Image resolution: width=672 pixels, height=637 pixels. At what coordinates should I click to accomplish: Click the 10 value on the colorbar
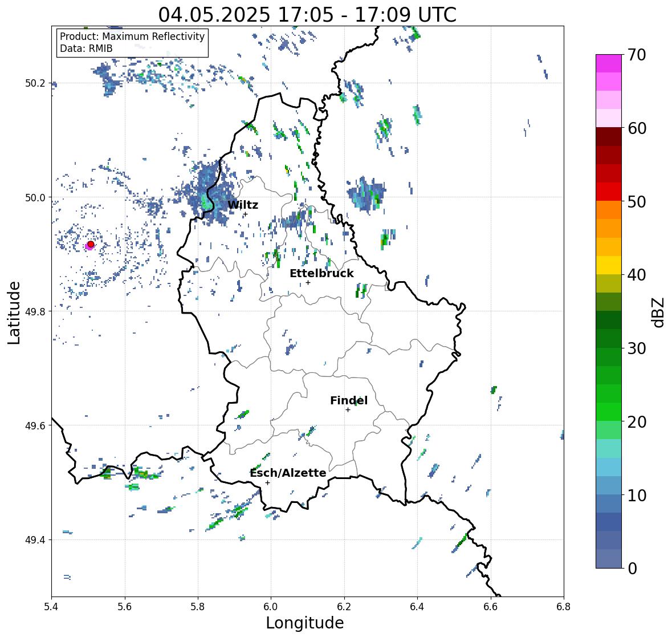point(637,495)
